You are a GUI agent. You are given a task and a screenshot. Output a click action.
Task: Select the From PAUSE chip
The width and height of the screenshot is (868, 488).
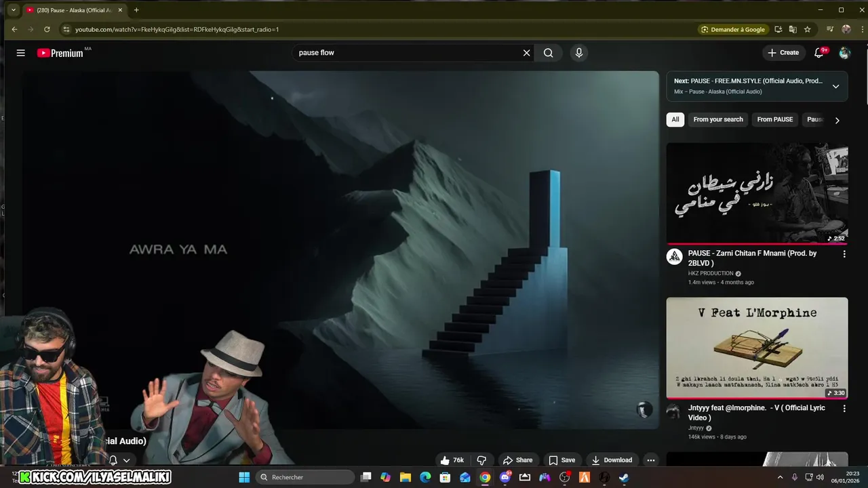[x=775, y=119]
